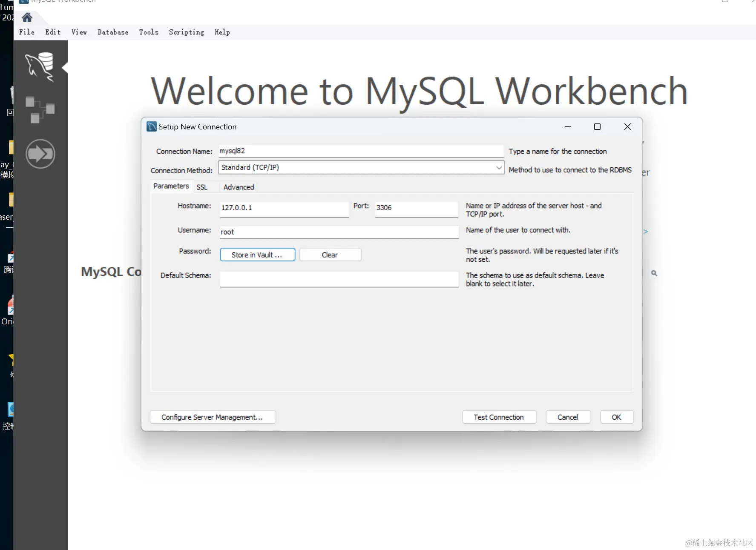Focus the Port input field
The height and width of the screenshot is (550, 756).
417,209
